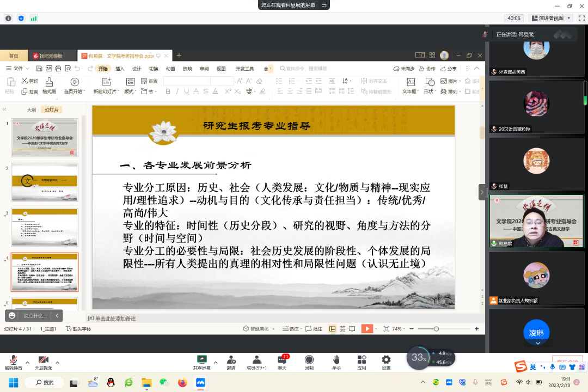Zoom in with plus button
Image resolution: width=588 pixels, height=392 pixels.
click(476, 329)
